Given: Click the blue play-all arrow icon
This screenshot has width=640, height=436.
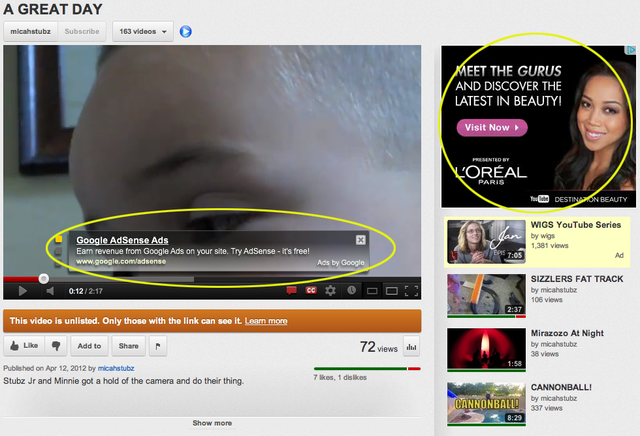Looking at the screenshot, I should point(185,31).
